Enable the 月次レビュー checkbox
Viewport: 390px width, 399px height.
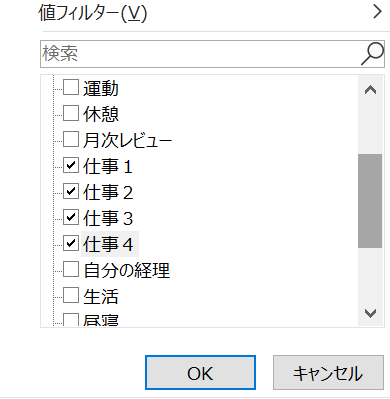pos(71,139)
